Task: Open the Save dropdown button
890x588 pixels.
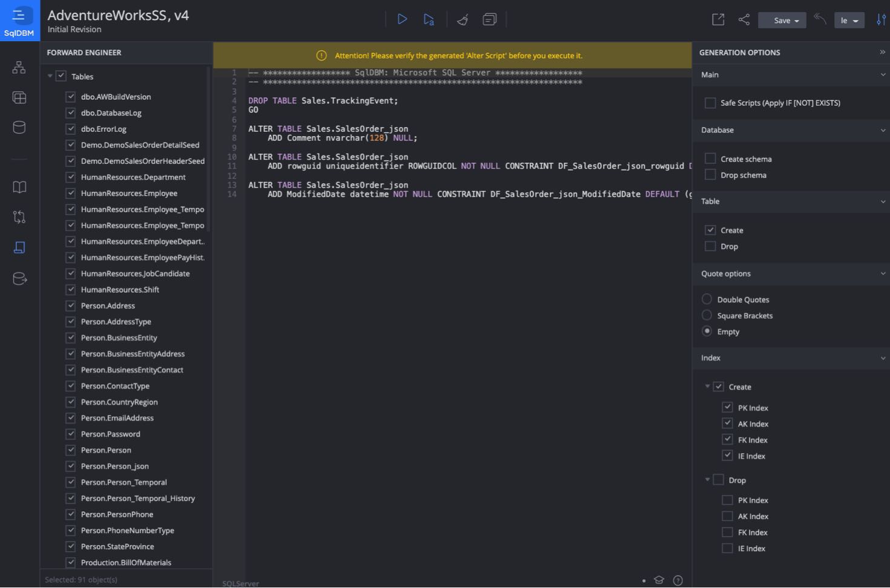Action: (x=782, y=21)
